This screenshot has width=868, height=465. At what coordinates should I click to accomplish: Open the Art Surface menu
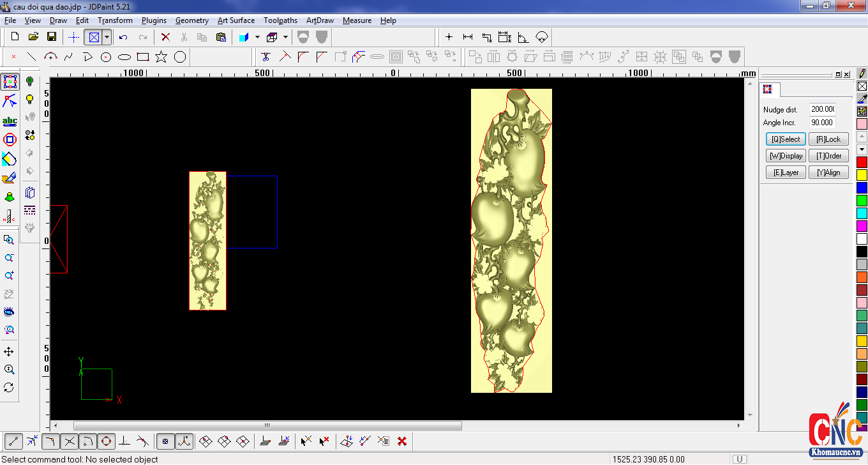[x=236, y=20]
